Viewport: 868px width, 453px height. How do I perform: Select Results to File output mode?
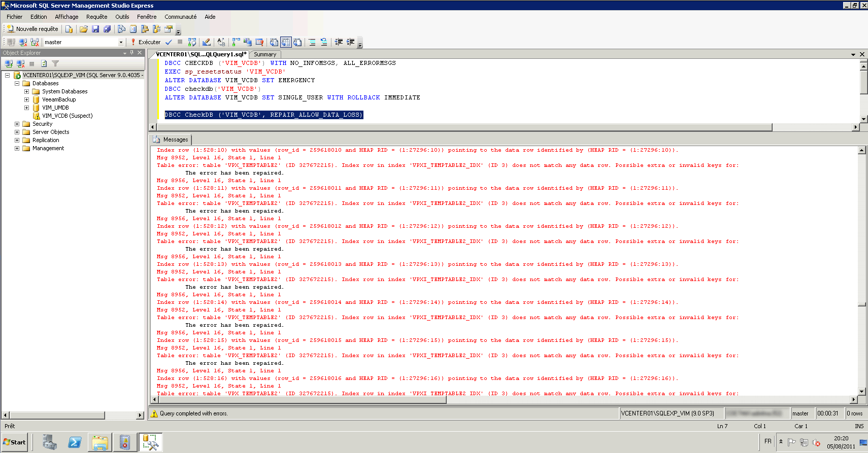click(297, 42)
